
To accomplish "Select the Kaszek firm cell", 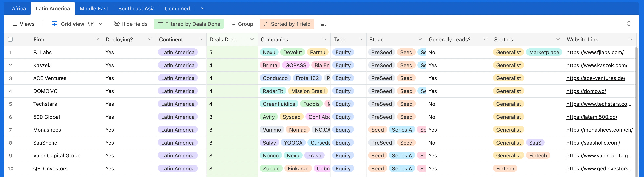I will coord(53,65).
